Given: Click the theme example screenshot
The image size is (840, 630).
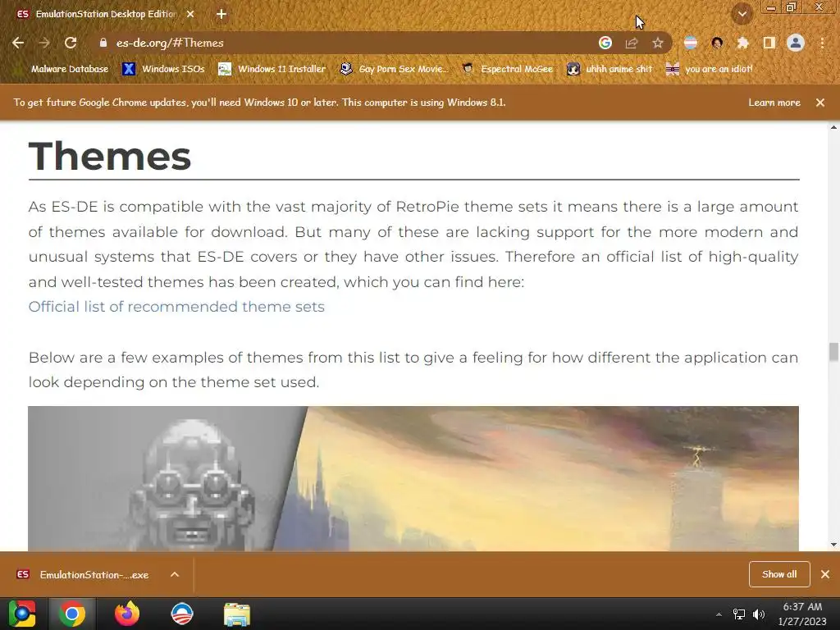Looking at the screenshot, I should pos(413,478).
